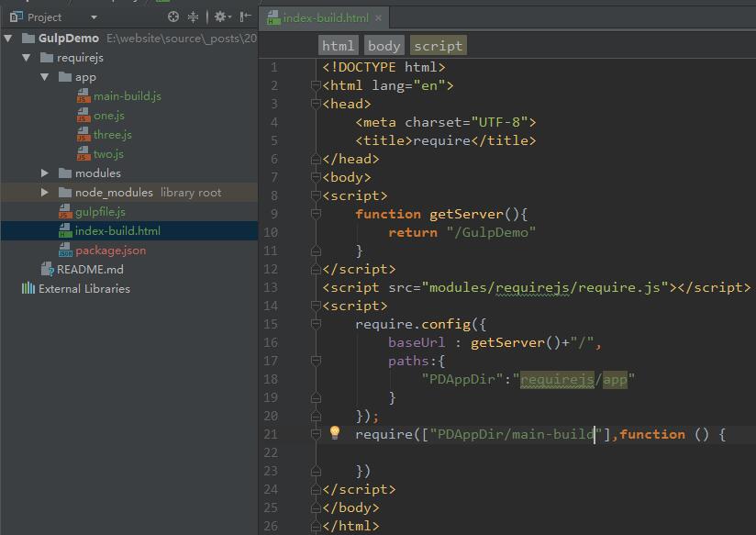Click the "requirejs/app" path string

click(573, 379)
